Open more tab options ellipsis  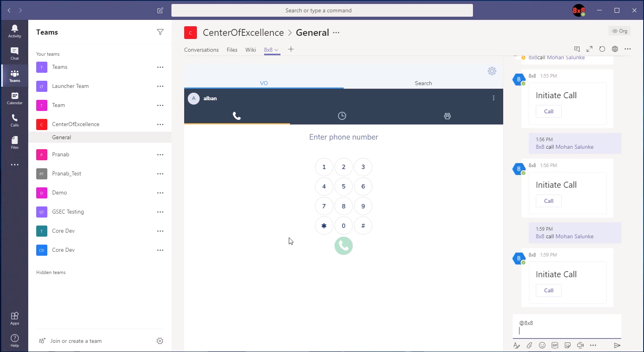[628, 49]
